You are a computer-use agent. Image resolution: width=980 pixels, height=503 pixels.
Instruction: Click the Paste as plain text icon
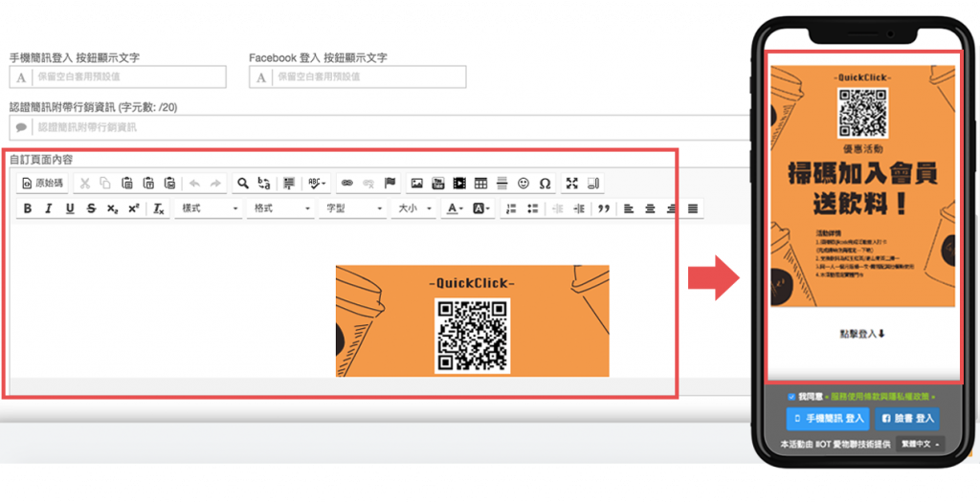pos(148,183)
